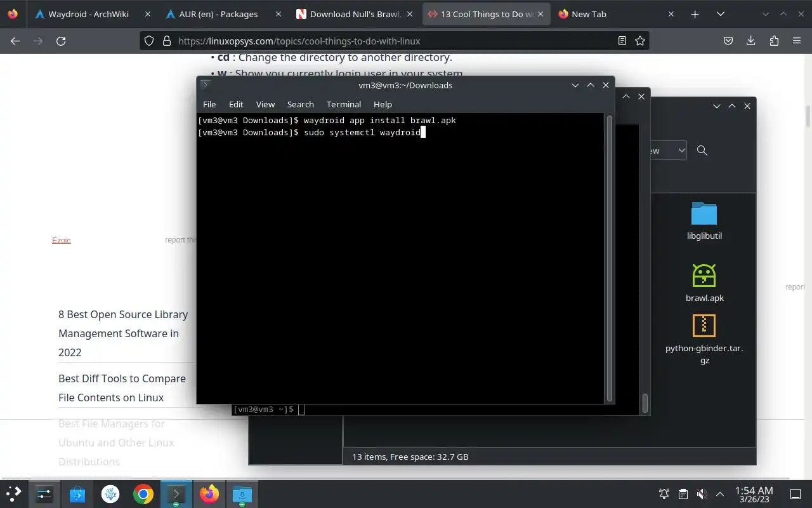Click the linuxopsys.com URL bar

tap(393, 41)
